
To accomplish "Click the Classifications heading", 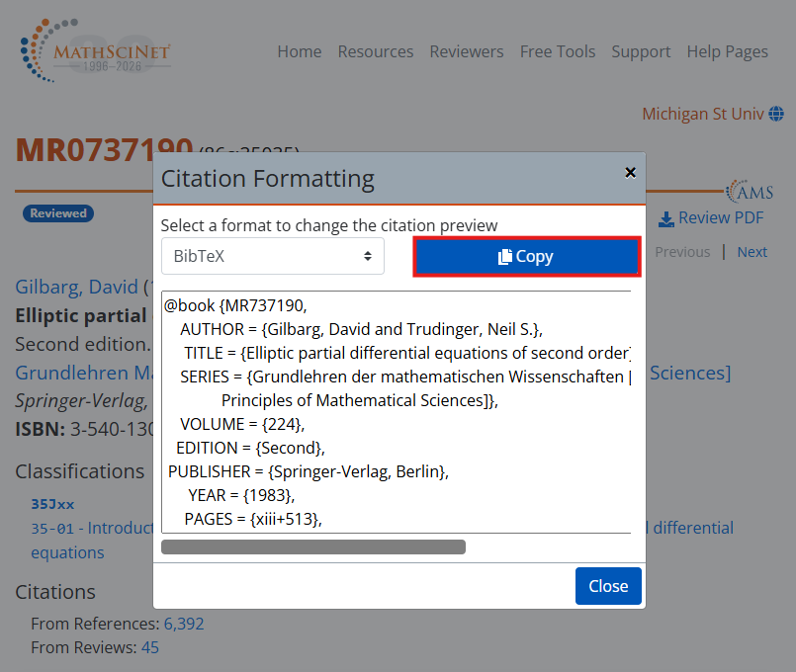I will pos(80,471).
